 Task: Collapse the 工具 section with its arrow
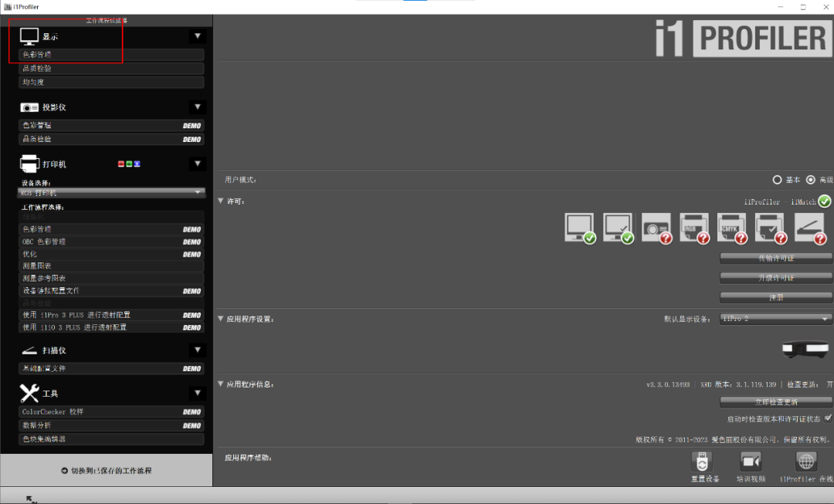point(198,393)
